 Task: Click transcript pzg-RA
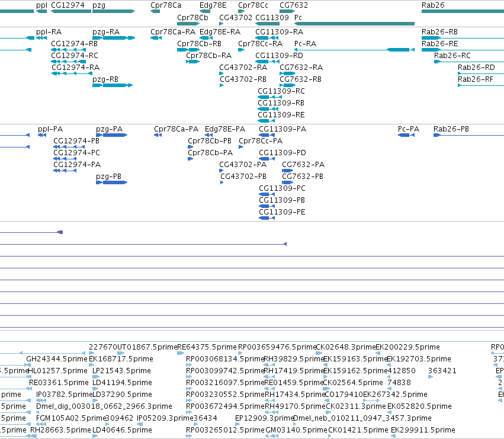pos(106,32)
